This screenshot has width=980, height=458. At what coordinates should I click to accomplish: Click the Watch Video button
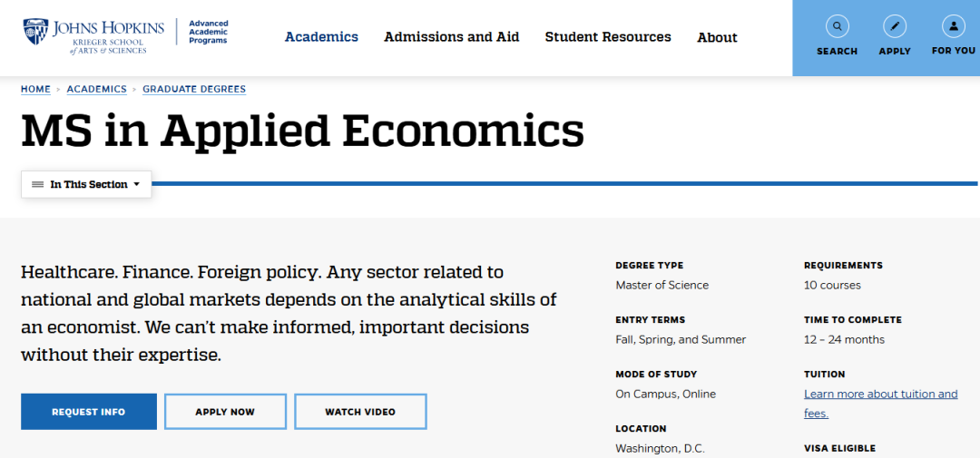[360, 412]
